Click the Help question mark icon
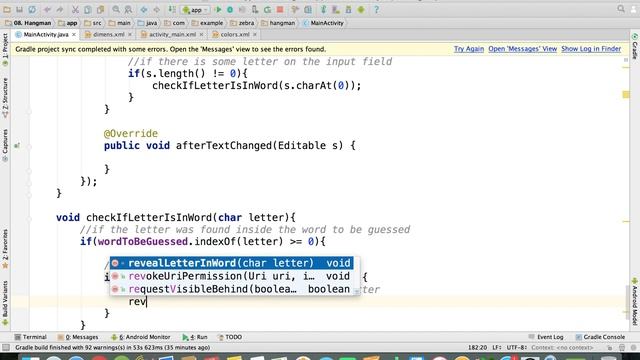 click(376, 9)
